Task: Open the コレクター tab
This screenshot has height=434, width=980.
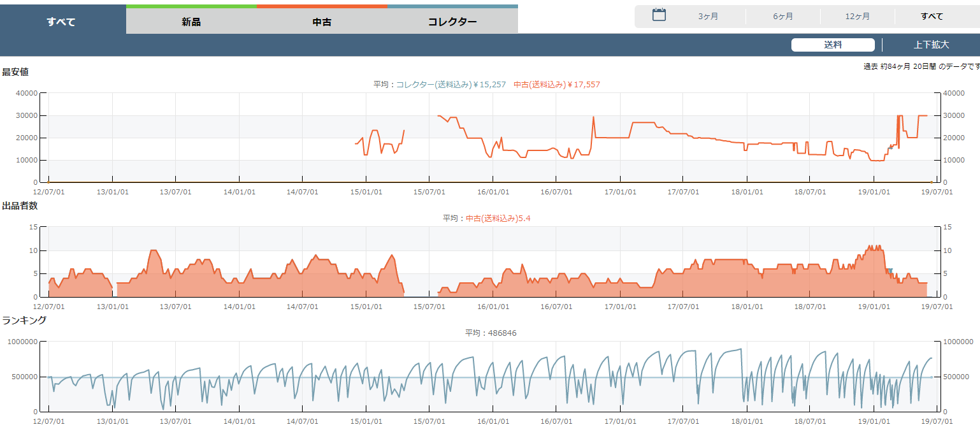Action: (452, 22)
